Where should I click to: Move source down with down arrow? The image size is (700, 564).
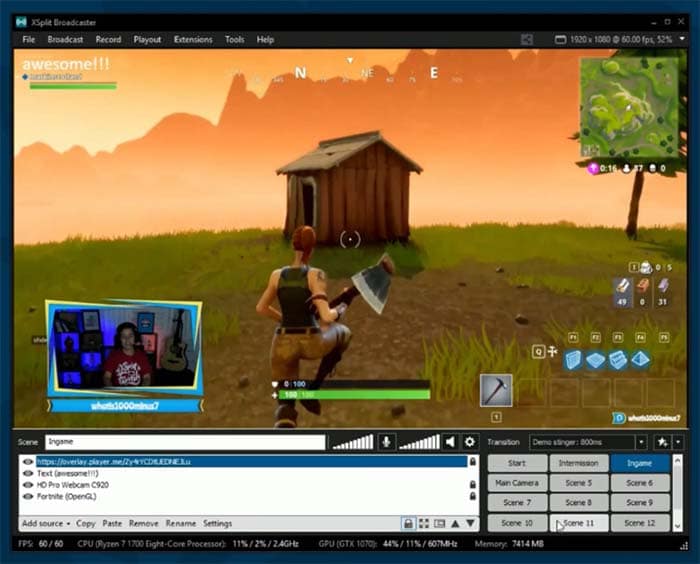coord(471,523)
